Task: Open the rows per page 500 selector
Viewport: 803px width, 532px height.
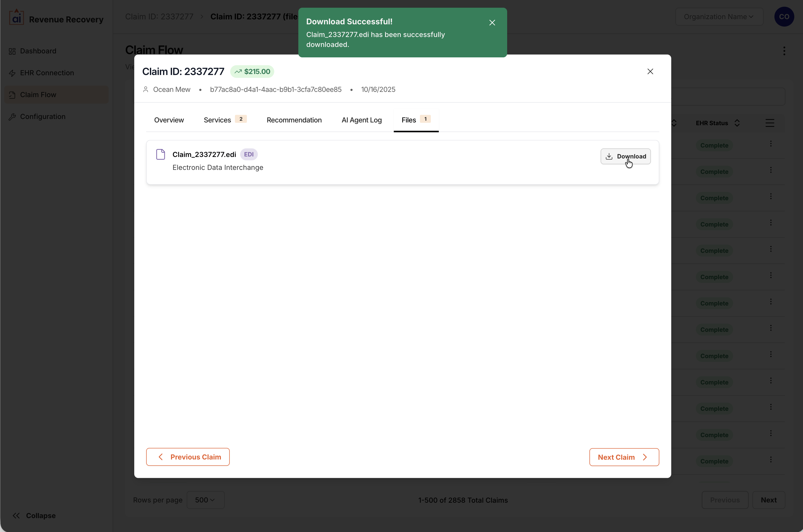Action: [x=205, y=500]
